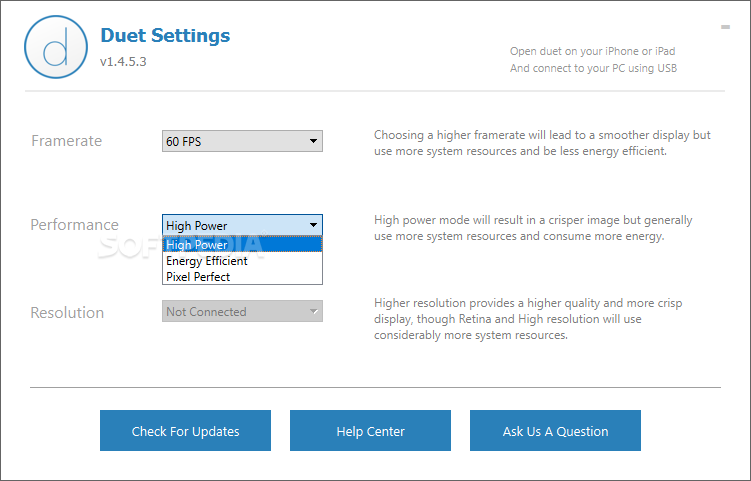Click the Resolution label
Viewport: 751px width, 481px height.
(x=67, y=312)
